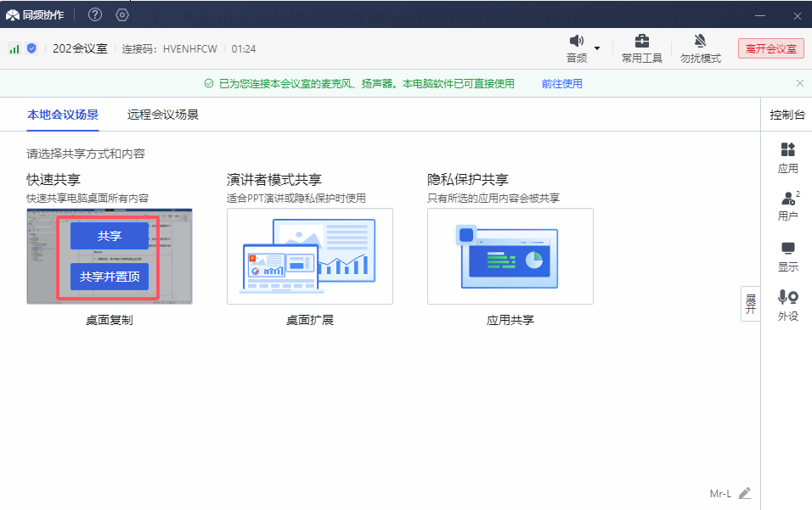Click the audio speaker icon
This screenshot has width=812, height=510.
point(577,42)
